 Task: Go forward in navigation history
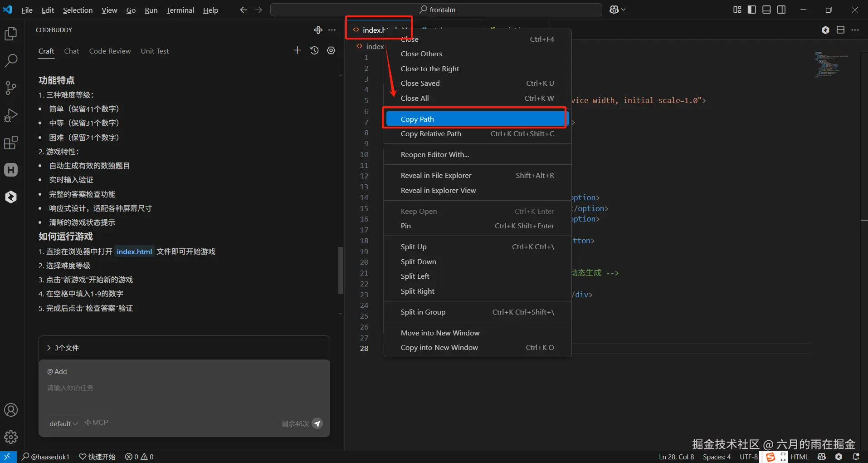tap(258, 10)
